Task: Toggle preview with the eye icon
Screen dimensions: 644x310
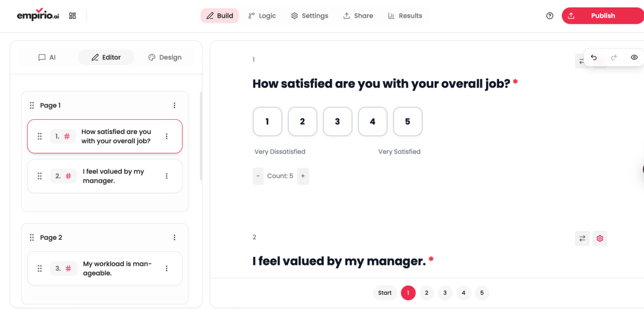Action: [634, 57]
